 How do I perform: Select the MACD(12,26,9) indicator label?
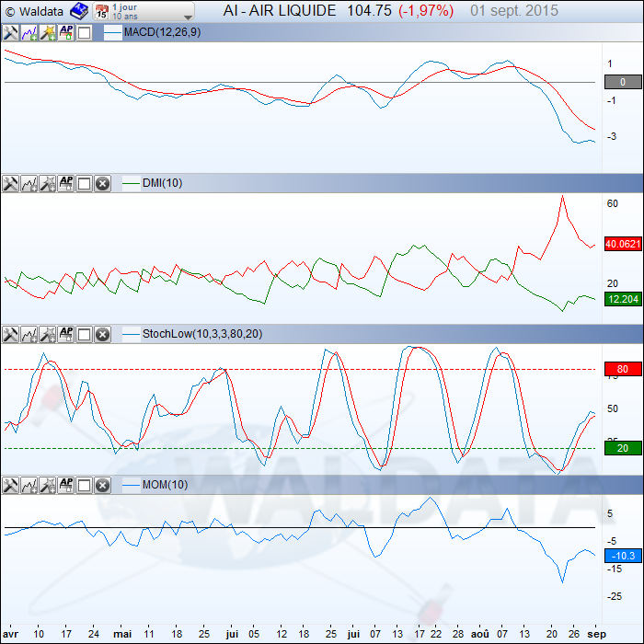(x=162, y=32)
